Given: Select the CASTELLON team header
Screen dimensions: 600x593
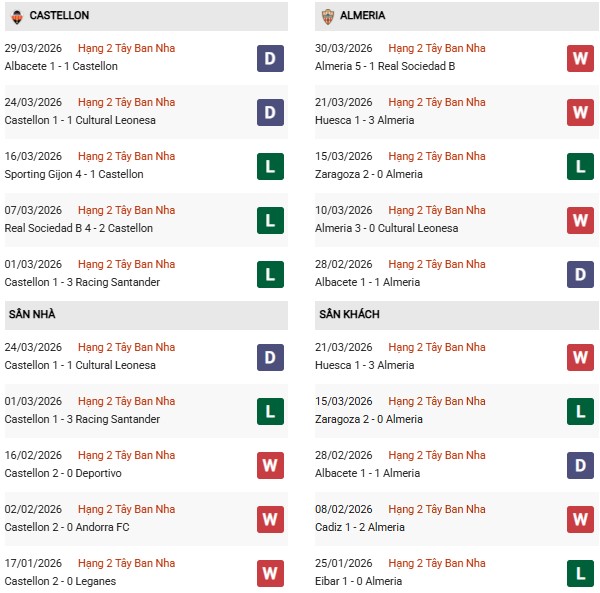Looking at the screenshot, I should [59, 16].
